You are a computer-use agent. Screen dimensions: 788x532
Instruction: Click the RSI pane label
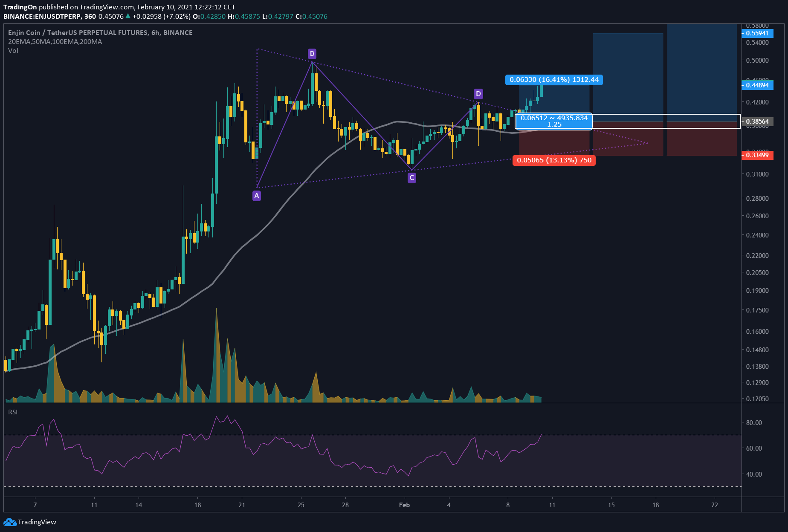click(13, 412)
